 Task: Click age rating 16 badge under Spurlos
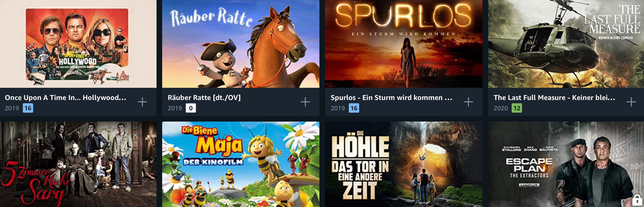(354, 108)
